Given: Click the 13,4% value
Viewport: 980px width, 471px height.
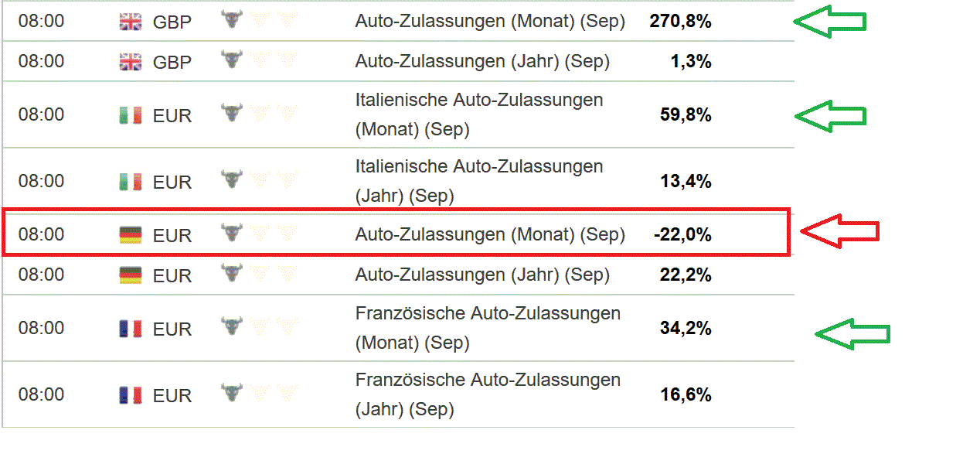Looking at the screenshot, I should pos(686,182).
